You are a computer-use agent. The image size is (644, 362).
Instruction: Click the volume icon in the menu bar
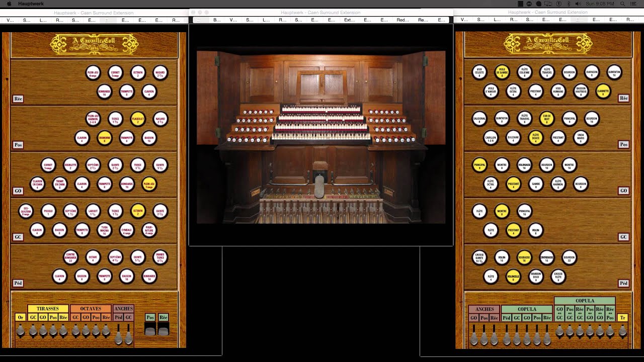[578, 4]
